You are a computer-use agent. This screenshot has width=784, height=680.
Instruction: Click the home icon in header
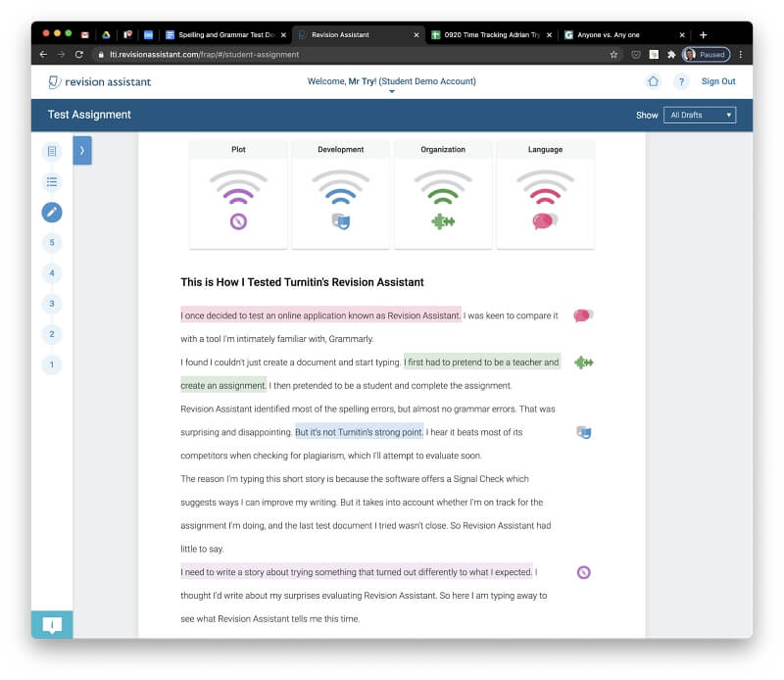point(653,81)
